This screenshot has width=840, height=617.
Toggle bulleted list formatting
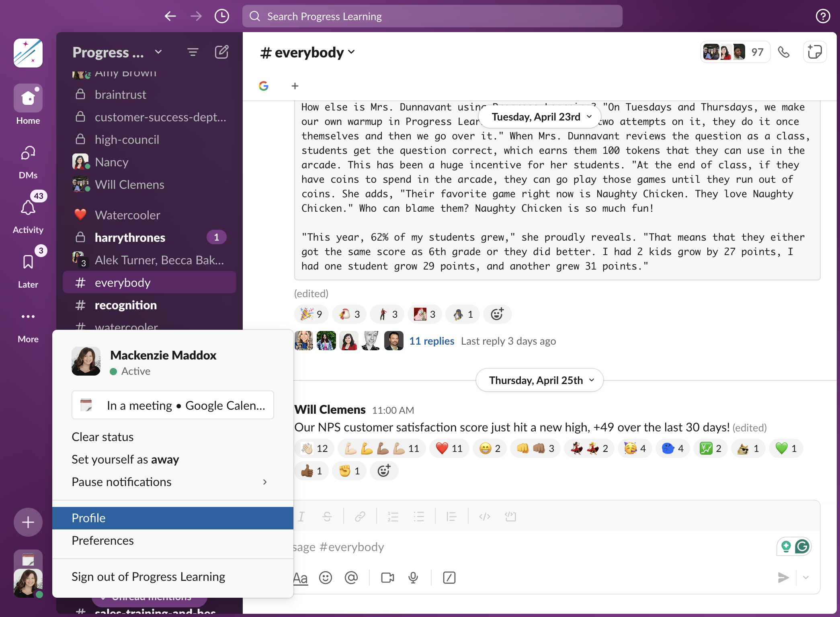[419, 516]
